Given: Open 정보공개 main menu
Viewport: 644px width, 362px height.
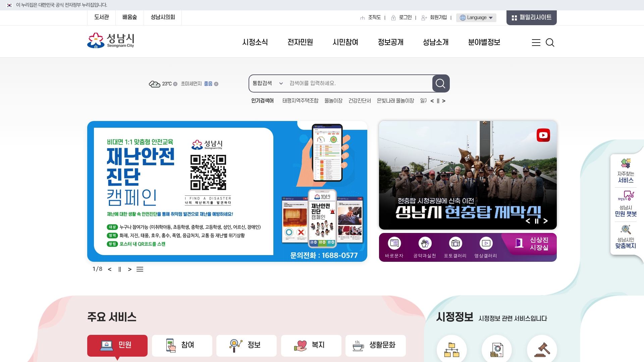Looking at the screenshot, I should click(390, 42).
